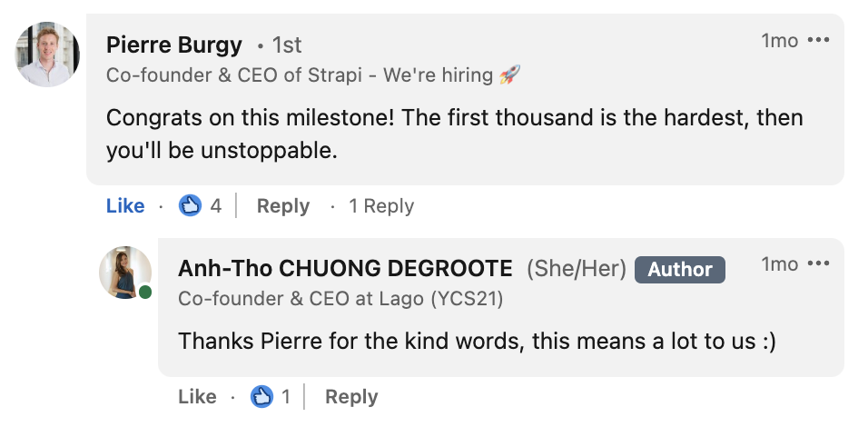Screen dimensions: 868x427
Task: Open the three-dot menu on Anh-Tho's reply
Action: [x=819, y=263]
